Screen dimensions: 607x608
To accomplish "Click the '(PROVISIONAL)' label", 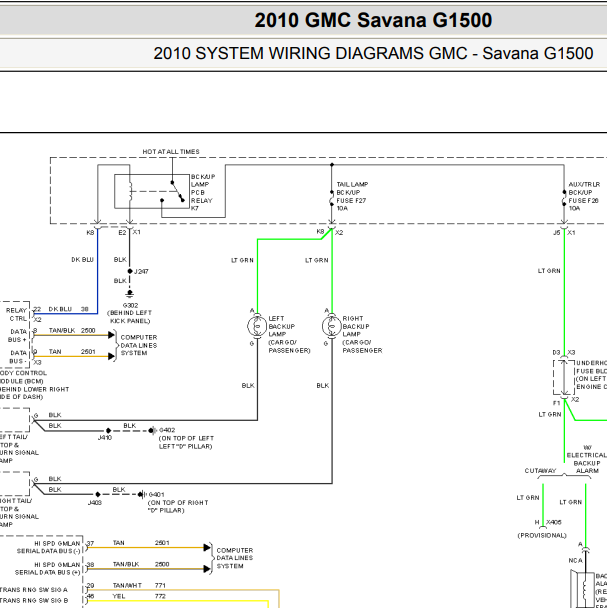I will pos(542,535).
